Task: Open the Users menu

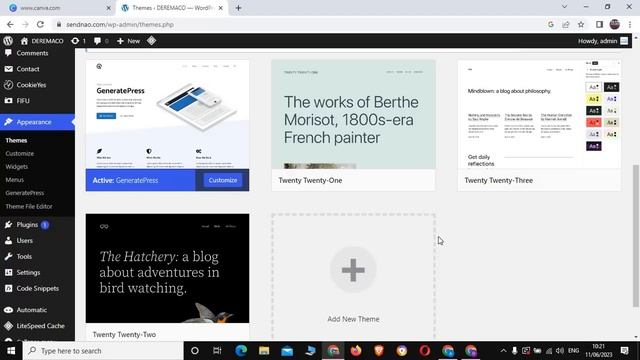Action: click(x=24, y=240)
